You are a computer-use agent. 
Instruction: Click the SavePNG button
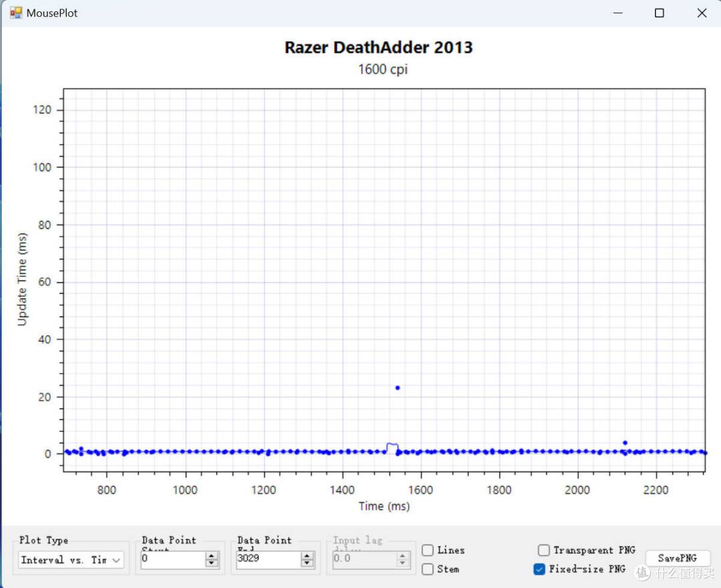coord(678,558)
